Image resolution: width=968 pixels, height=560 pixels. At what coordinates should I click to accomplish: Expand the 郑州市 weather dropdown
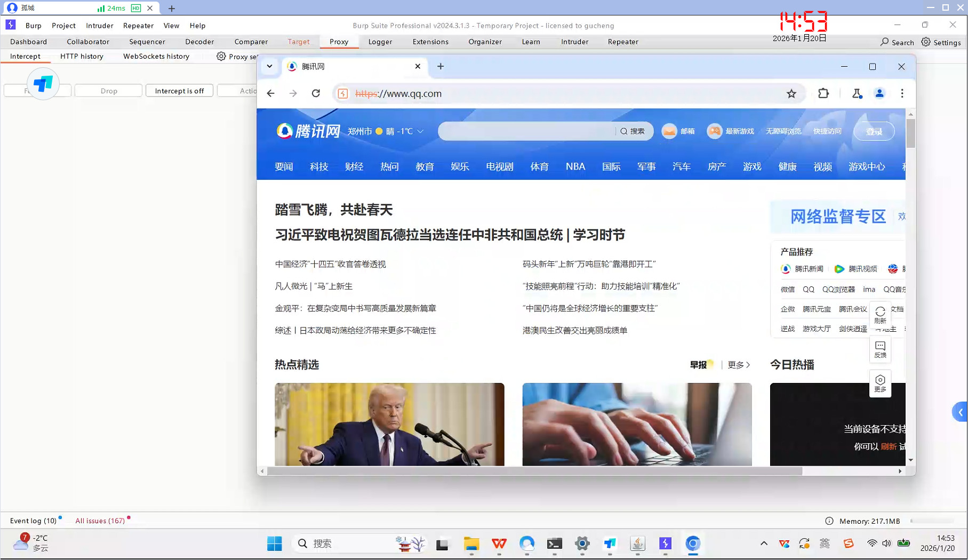click(x=420, y=131)
